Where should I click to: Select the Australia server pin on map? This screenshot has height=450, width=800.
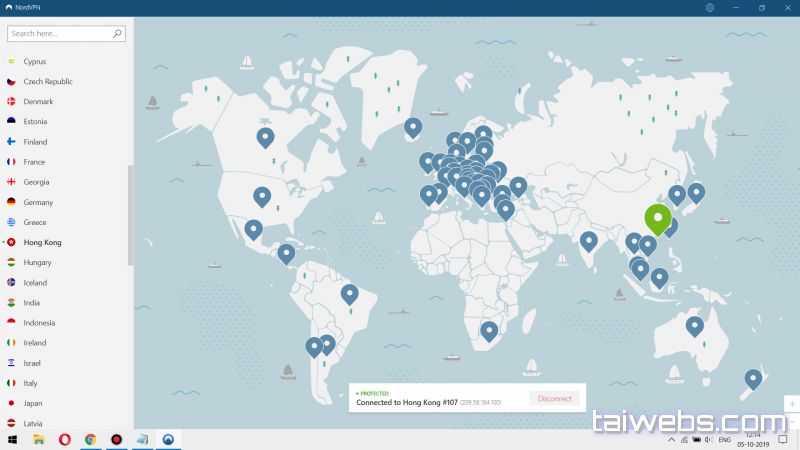coord(694,324)
